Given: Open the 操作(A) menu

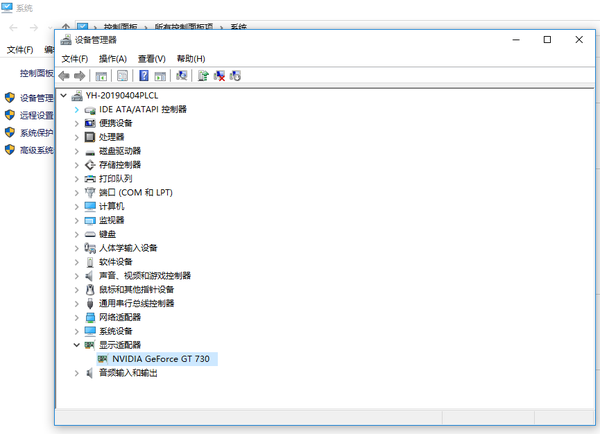Looking at the screenshot, I should (x=112, y=59).
